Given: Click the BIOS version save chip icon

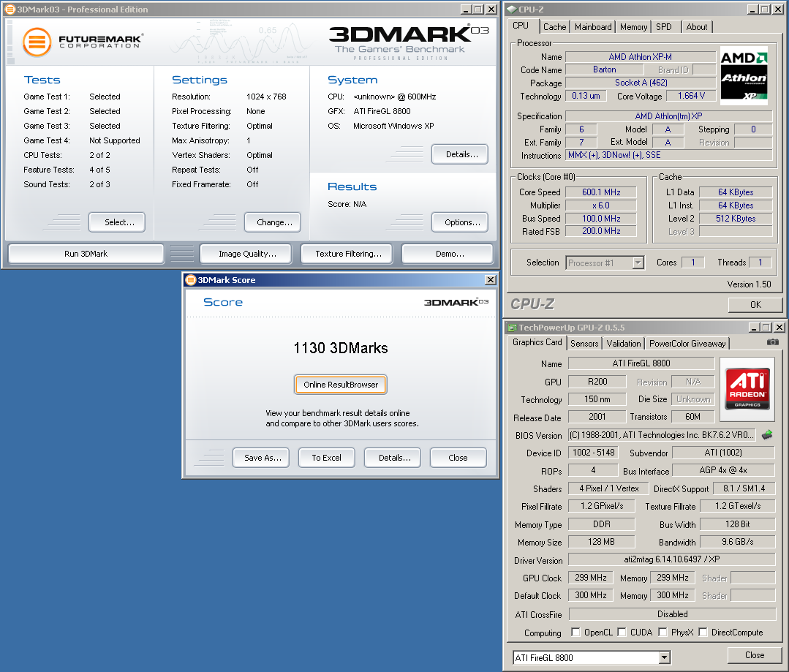Looking at the screenshot, I should click(x=767, y=435).
